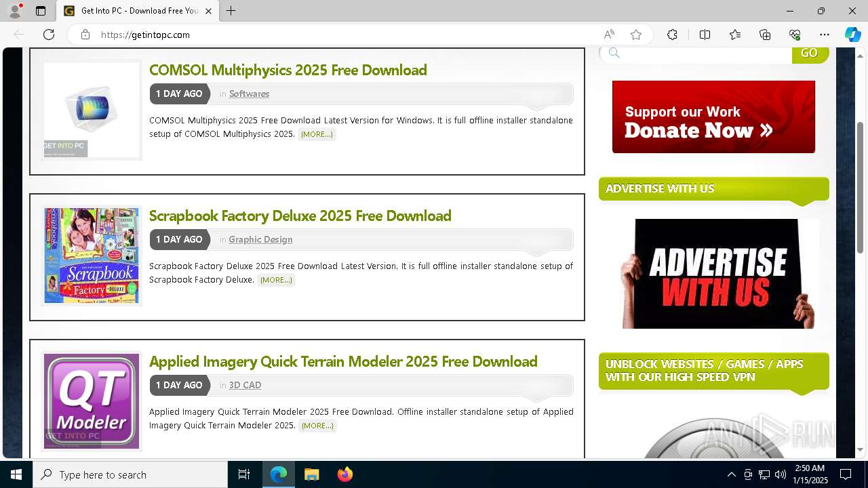
Task: Open COMSOL Multiphysics 2025 Free Download title
Action: (x=288, y=70)
